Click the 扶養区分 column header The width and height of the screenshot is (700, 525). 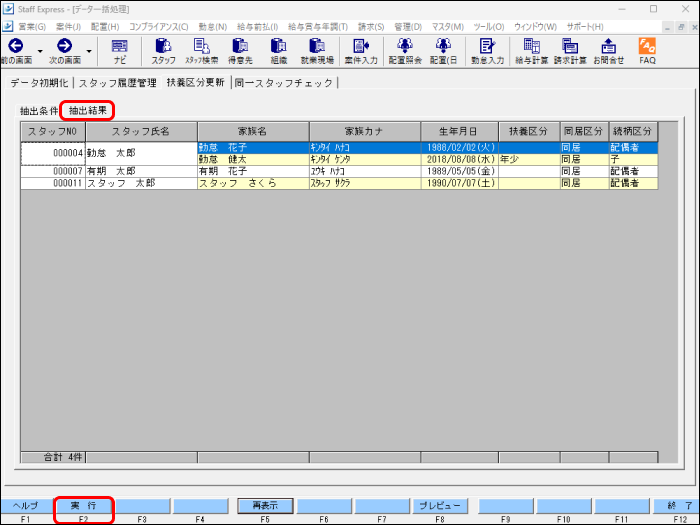[x=529, y=132]
